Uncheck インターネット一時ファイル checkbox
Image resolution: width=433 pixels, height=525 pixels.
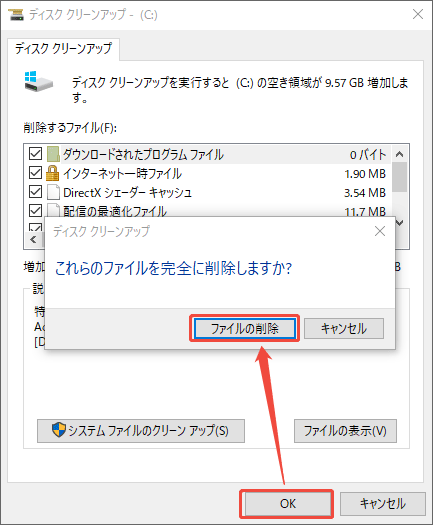tap(35, 173)
